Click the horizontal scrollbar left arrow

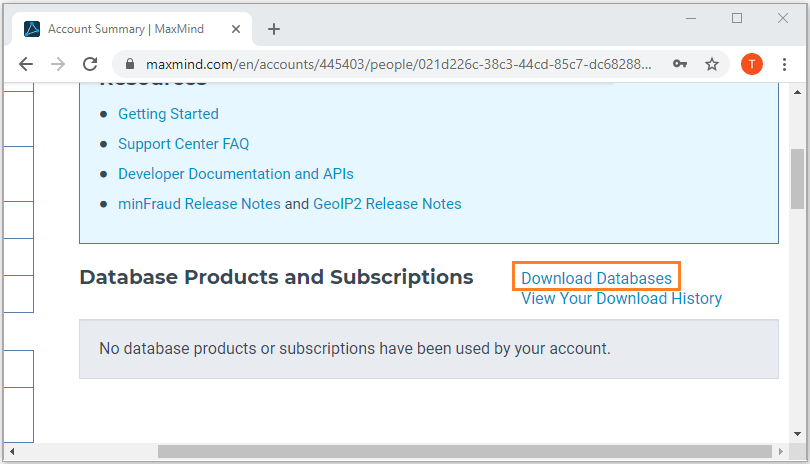point(11,451)
